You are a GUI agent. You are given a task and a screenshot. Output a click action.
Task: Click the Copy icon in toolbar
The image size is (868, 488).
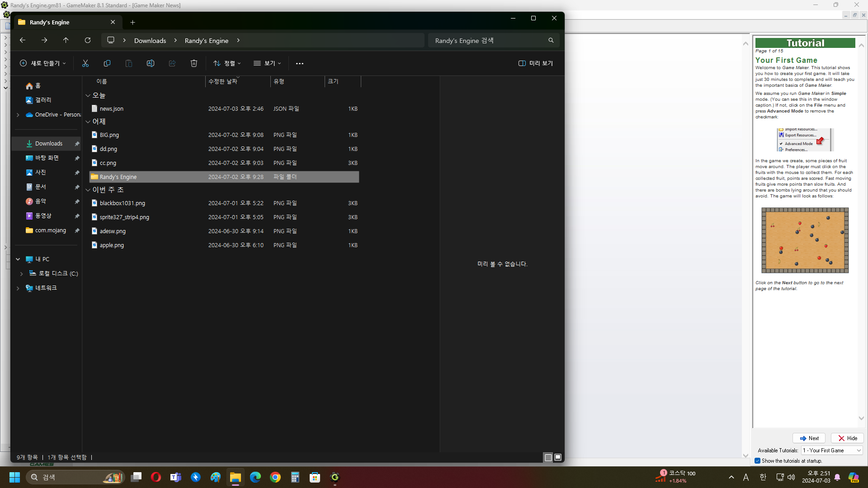pos(107,63)
